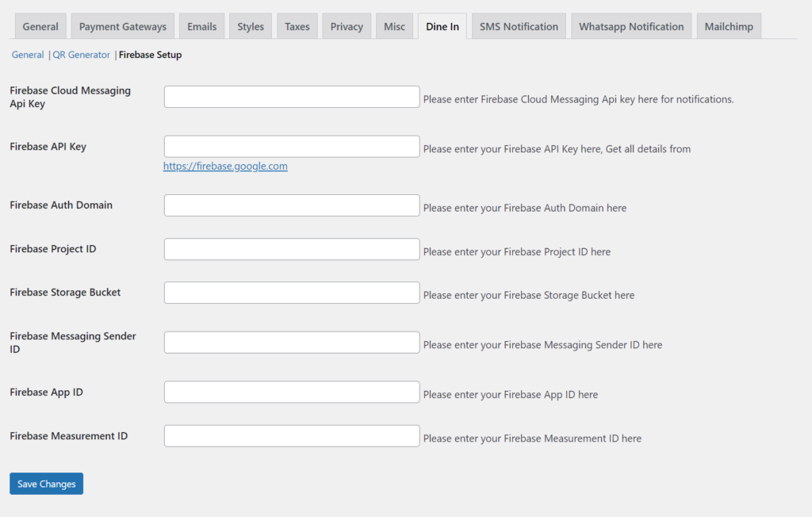This screenshot has width=812, height=517.
Task: Select the Firebase Auth Domain text box
Action: 291,205
